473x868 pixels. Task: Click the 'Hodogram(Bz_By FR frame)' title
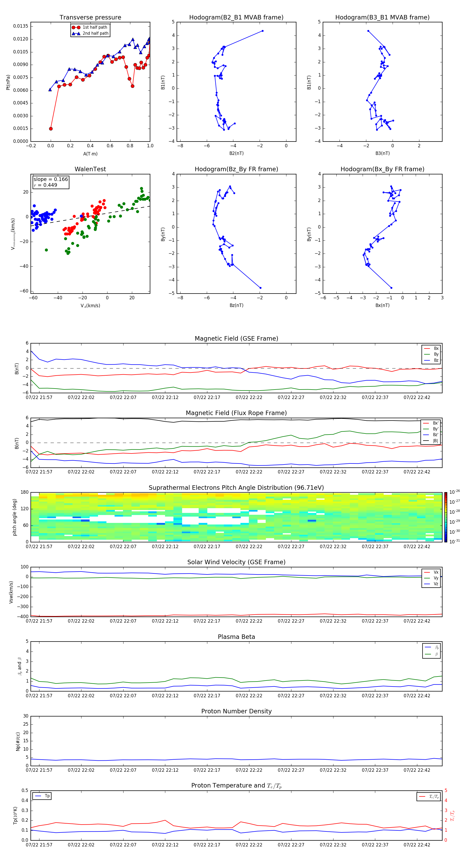236,169
